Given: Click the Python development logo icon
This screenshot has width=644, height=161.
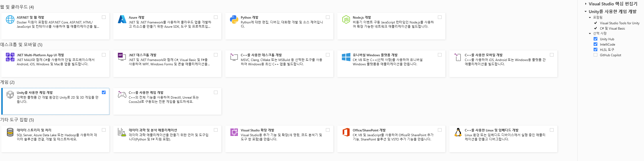Looking at the screenshot, I should tap(234, 19).
